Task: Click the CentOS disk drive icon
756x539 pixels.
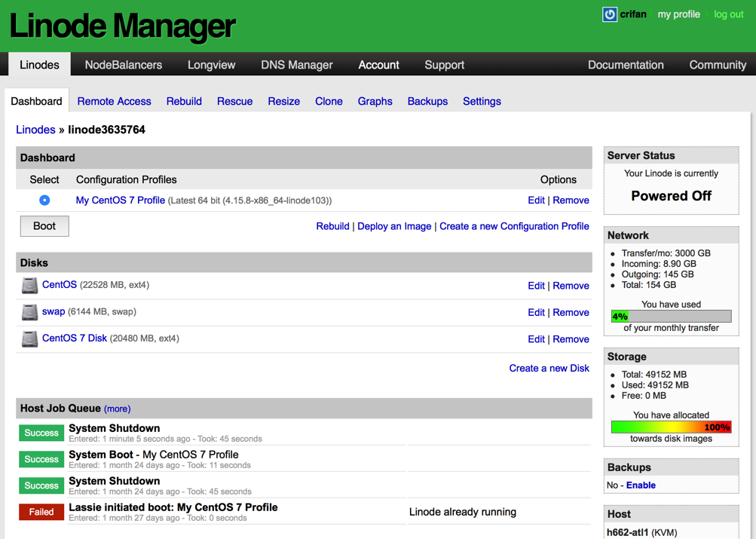Action: [29, 286]
